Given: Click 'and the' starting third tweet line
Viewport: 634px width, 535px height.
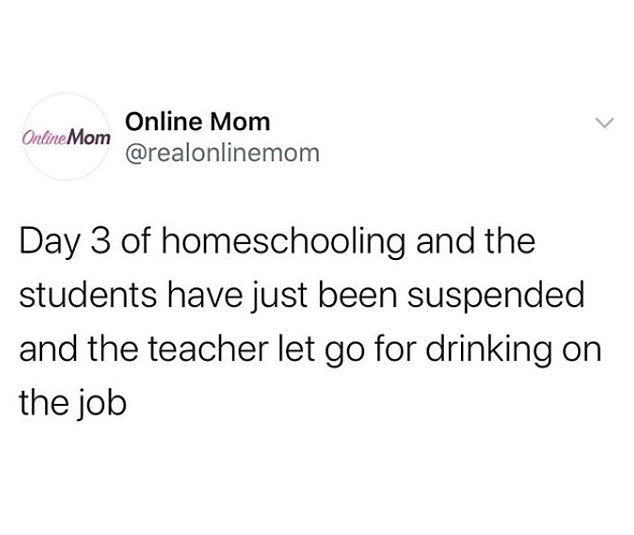Looking at the screenshot, I should click(78, 349).
